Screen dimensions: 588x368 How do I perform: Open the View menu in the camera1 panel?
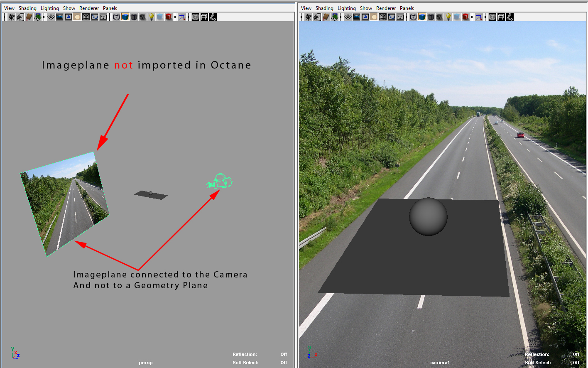306,8
